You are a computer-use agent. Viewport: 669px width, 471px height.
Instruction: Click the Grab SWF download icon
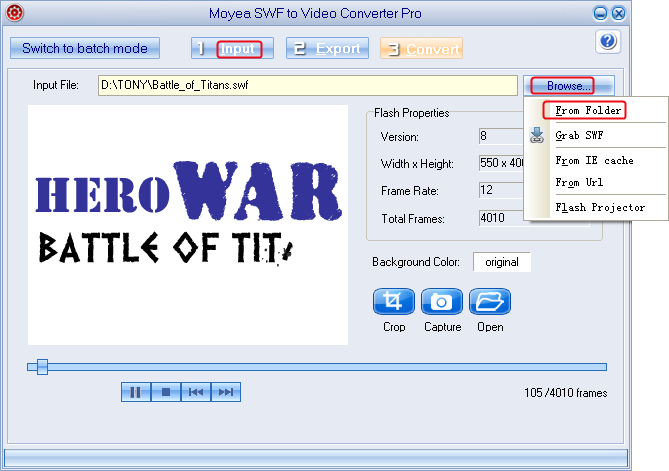pos(537,135)
